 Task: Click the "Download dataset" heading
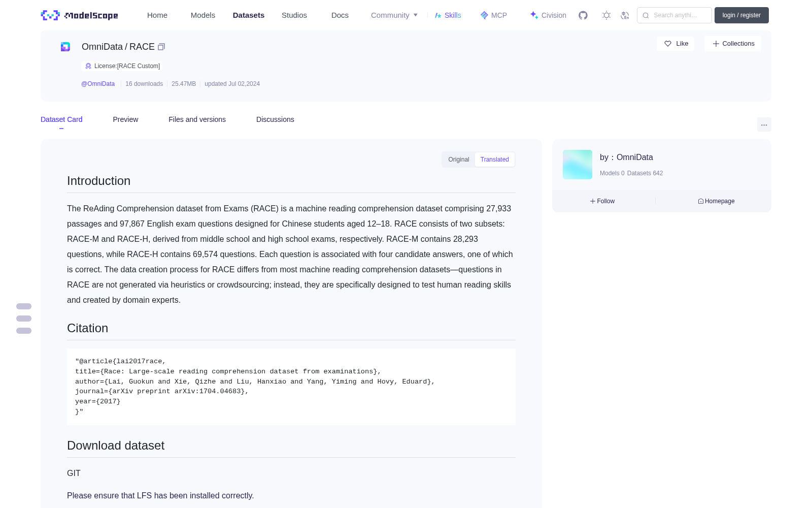[116, 446]
